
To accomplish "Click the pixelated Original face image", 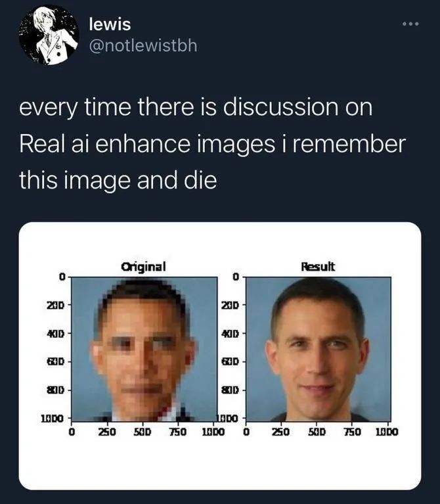I will (144, 349).
